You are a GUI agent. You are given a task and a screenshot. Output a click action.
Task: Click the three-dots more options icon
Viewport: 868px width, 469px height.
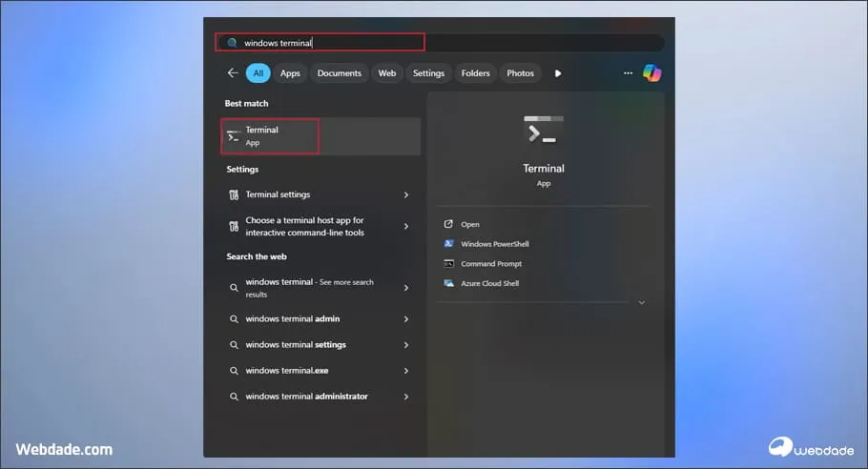point(628,73)
